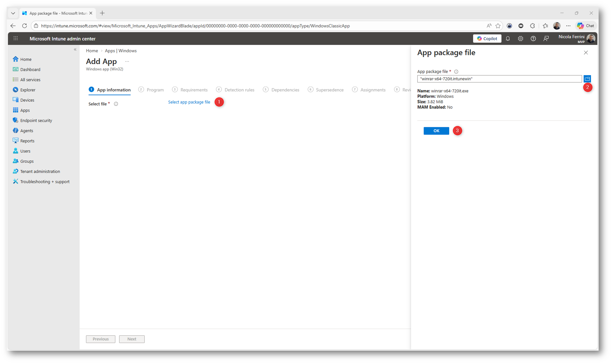Open the Add App ellipsis menu
Image resolution: width=612 pixels, height=364 pixels.
tap(127, 61)
